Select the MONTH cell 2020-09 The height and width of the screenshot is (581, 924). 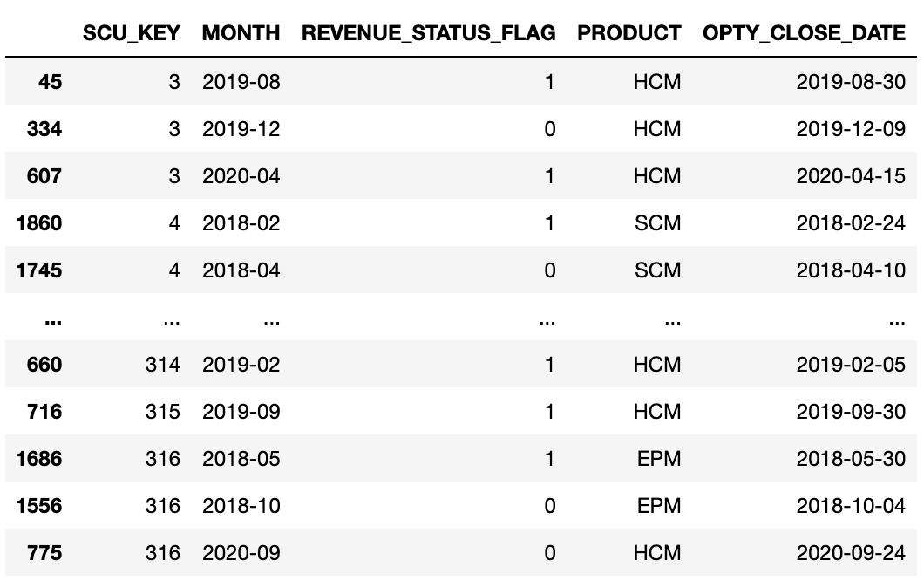click(x=241, y=552)
